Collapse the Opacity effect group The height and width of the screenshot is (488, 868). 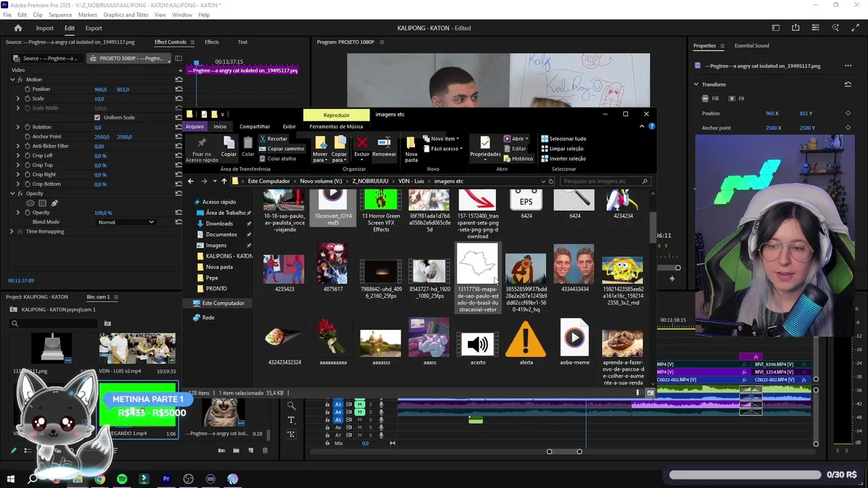click(x=12, y=193)
